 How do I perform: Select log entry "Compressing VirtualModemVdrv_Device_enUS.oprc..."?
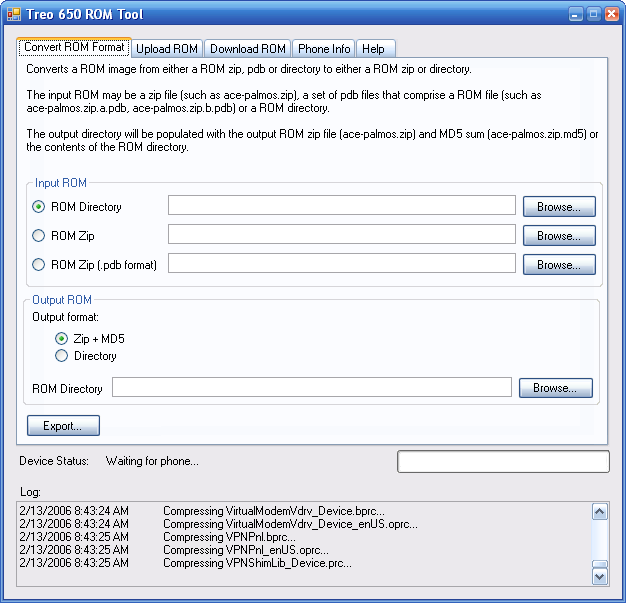pos(290,524)
